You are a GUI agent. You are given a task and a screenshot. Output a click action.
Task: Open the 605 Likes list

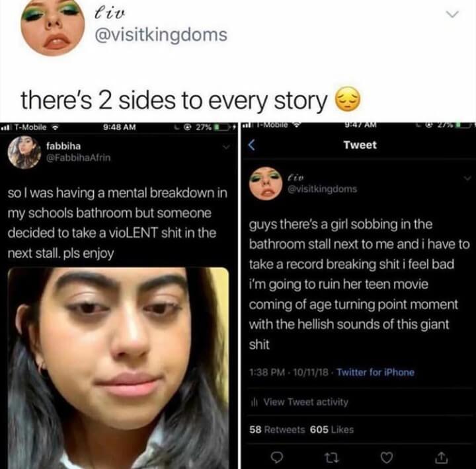click(332, 429)
